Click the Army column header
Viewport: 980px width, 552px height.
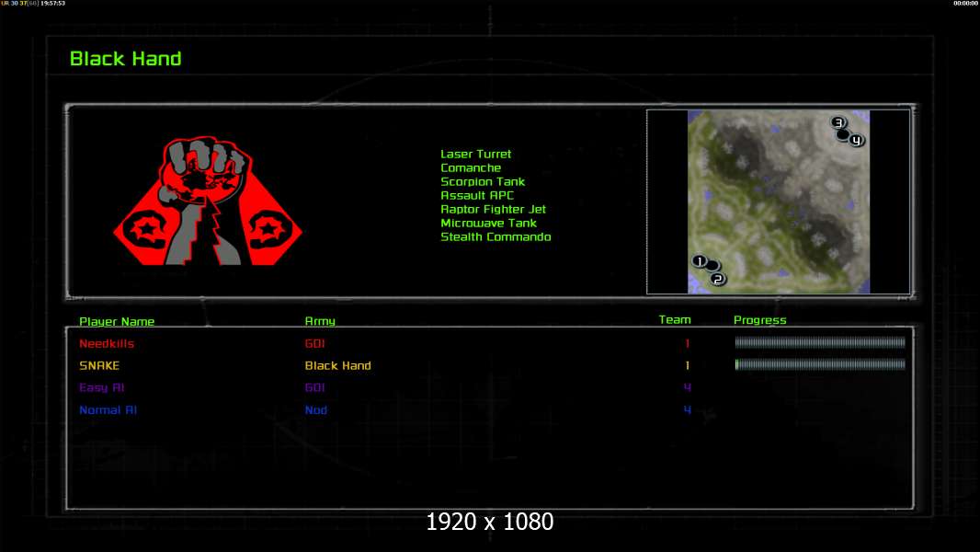320,321
